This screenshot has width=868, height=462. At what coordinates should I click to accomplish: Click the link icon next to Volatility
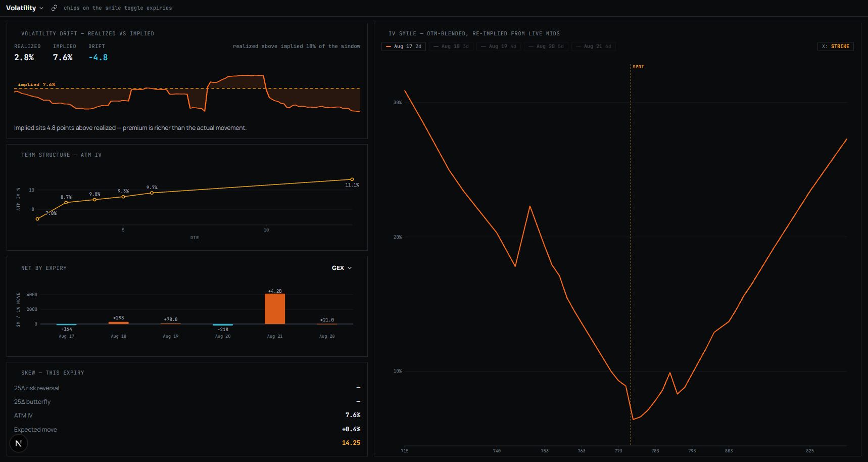[x=54, y=8]
